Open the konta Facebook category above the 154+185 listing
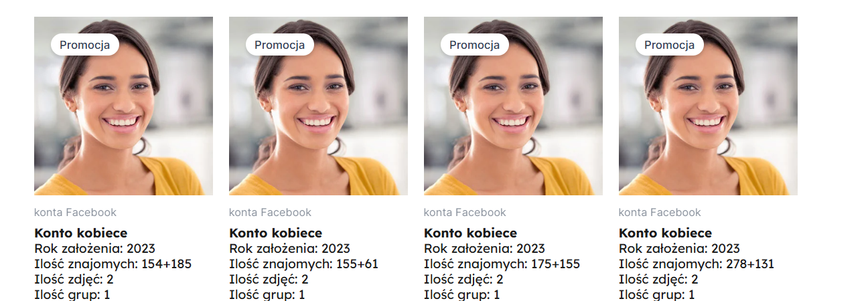 tap(75, 213)
